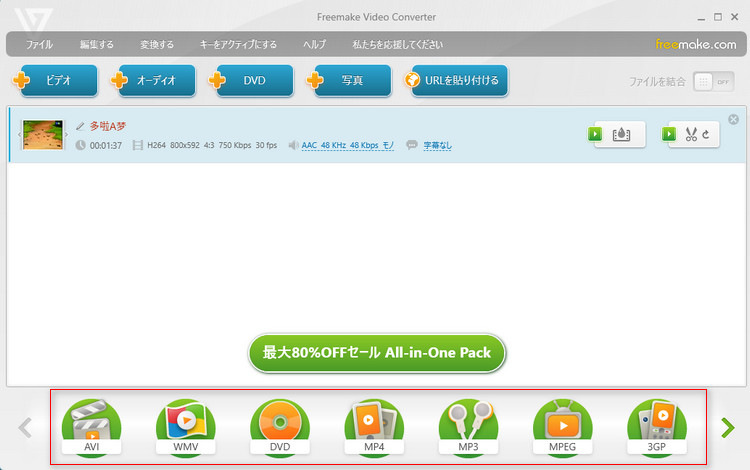Pick the MPEG format icon
Image resolution: width=750 pixels, height=470 pixels.
tap(563, 427)
